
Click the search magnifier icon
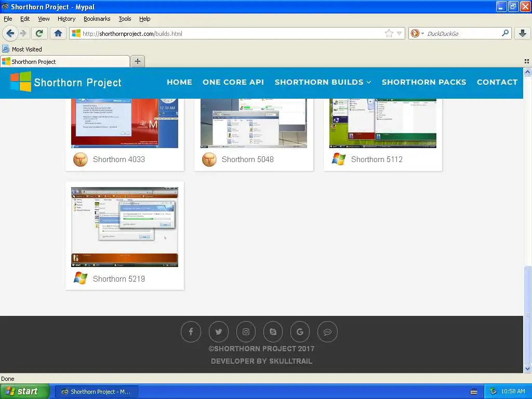(x=505, y=33)
